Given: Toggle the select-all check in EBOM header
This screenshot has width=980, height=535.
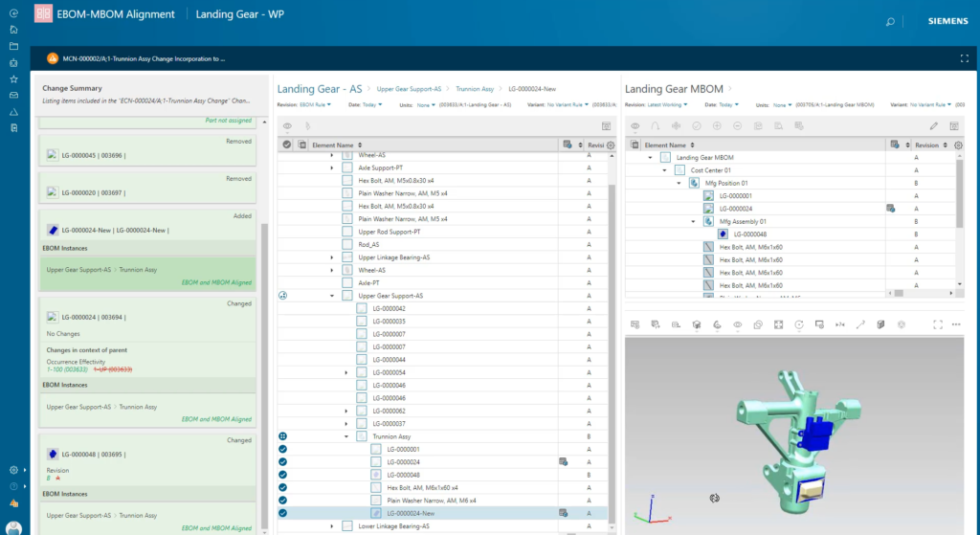Looking at the screenshot, I should (x=287, y=145).
